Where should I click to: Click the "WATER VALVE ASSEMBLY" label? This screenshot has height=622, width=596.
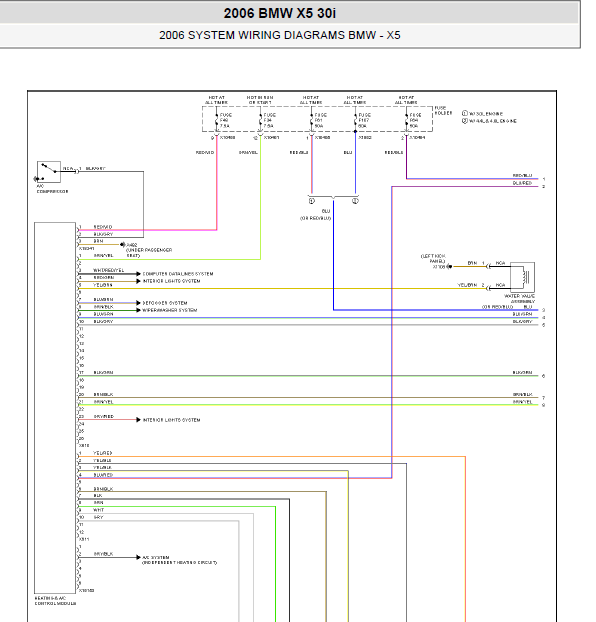pyautogui.click(x=519, y=299)
